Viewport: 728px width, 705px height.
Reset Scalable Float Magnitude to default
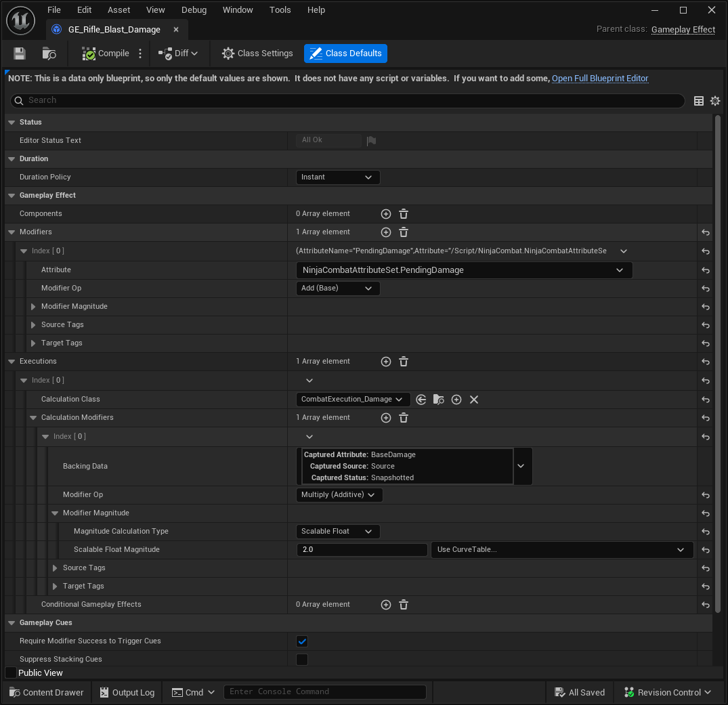(x=705, y=550)
